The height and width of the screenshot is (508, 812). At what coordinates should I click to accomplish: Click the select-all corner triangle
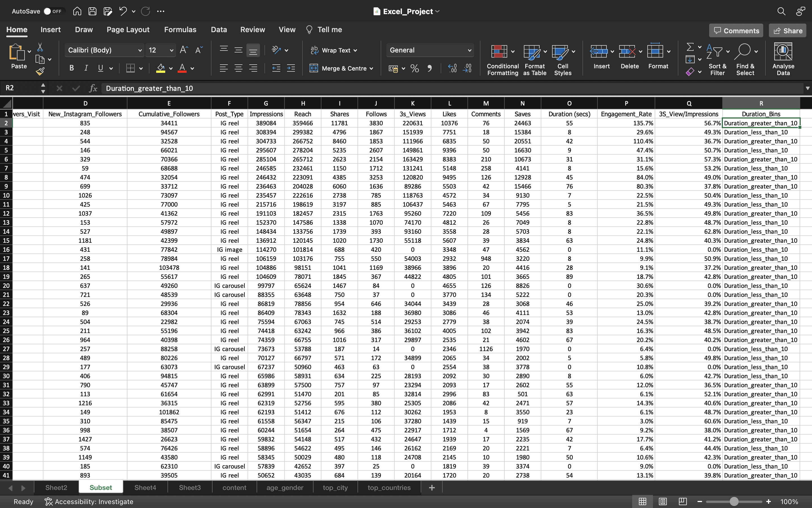coord(6,103)
